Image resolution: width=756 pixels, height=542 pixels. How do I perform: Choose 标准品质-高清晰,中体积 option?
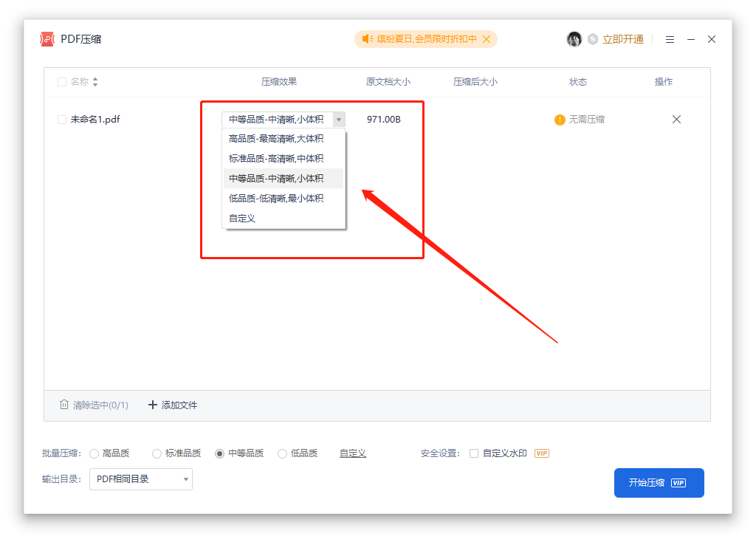tap(283, 159)
